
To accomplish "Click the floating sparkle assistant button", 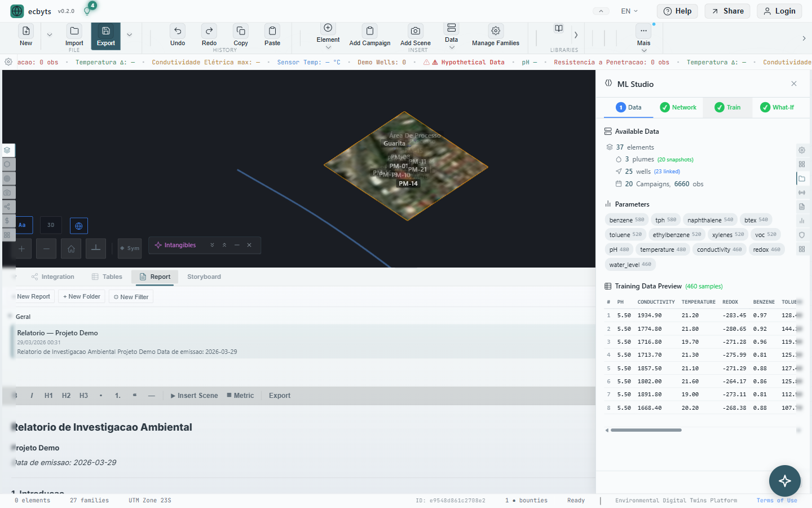I will (785, 481).
